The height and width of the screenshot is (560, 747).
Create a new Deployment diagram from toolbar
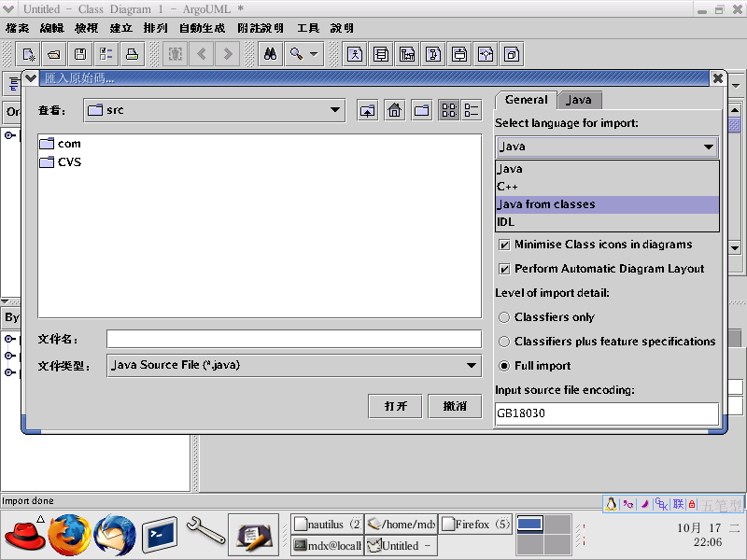point(512,54)
